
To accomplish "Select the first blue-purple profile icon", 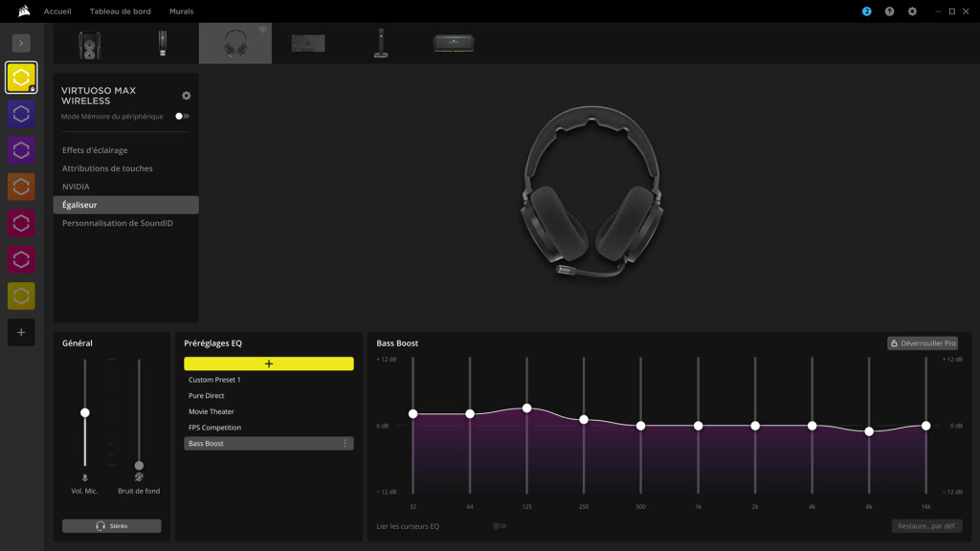I will [x=21, y=114].
